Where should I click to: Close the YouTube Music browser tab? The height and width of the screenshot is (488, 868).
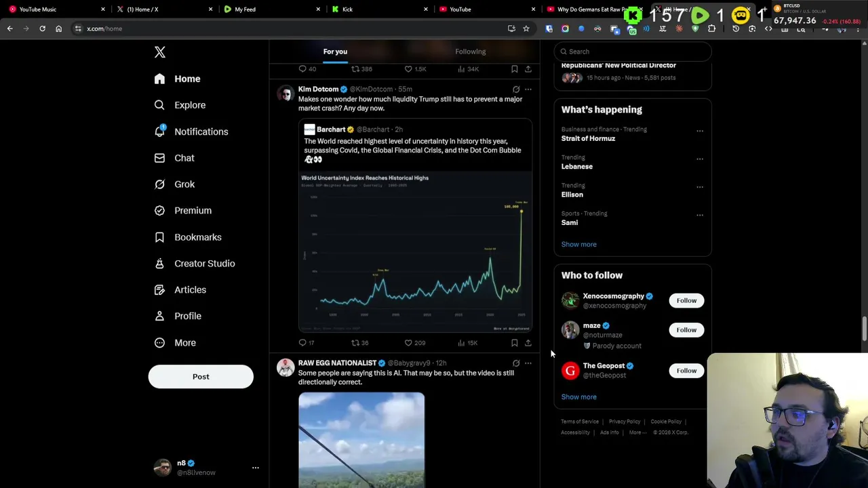coord(103,9)
